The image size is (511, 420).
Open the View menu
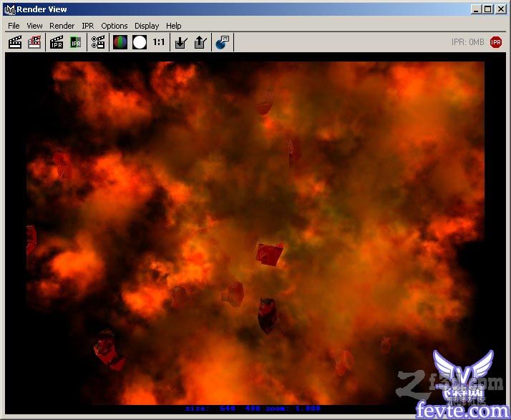click(34, 26)
